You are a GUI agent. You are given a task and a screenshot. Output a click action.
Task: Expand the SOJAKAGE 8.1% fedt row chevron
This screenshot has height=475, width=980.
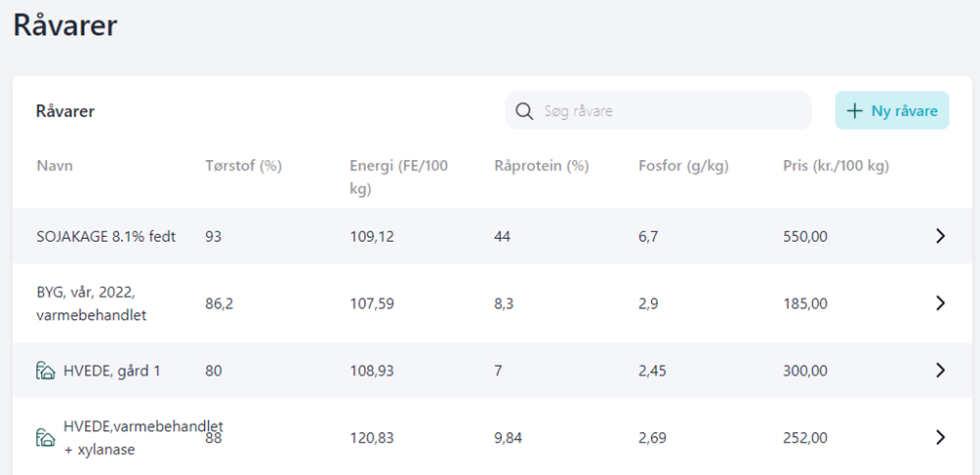pos(940,236)
